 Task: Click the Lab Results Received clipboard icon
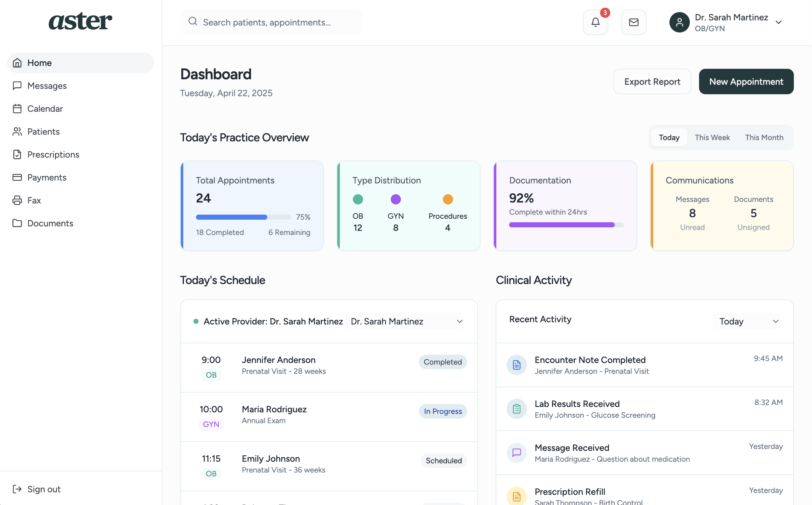(x=516, y=409)
